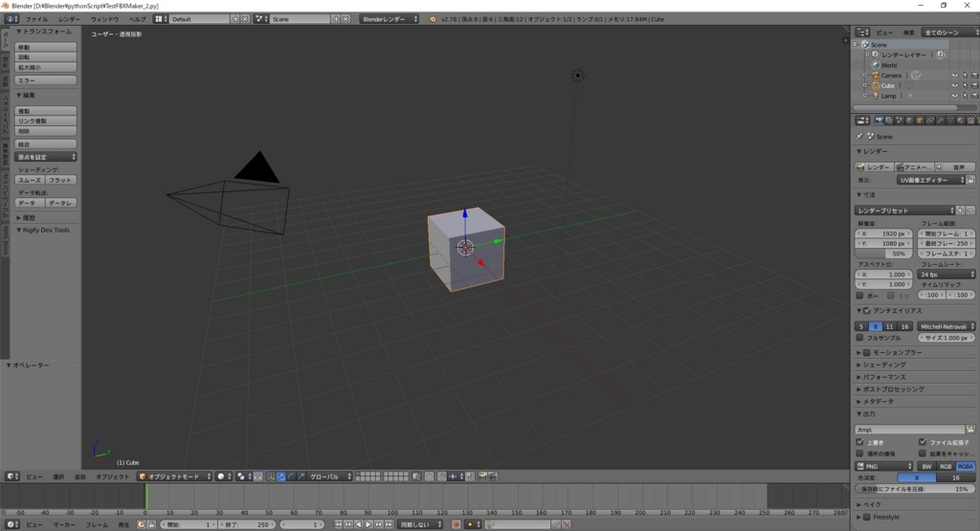Image resolution: width=980 pixels, height=531 pixels.
Task: Open the 3D view editor type selector
Action: (x=11, y=476)
